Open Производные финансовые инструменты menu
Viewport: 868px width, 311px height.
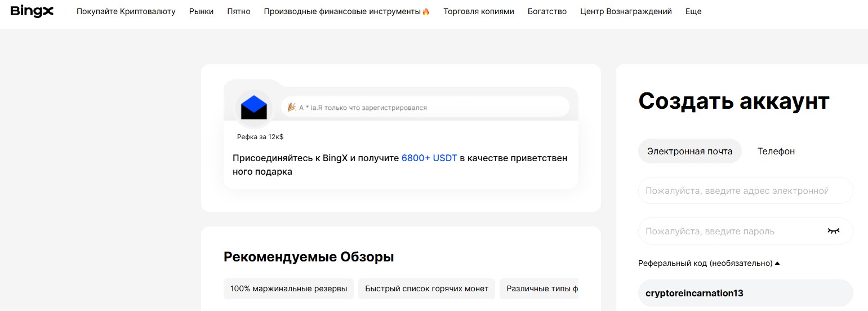[x=342, y=11]
